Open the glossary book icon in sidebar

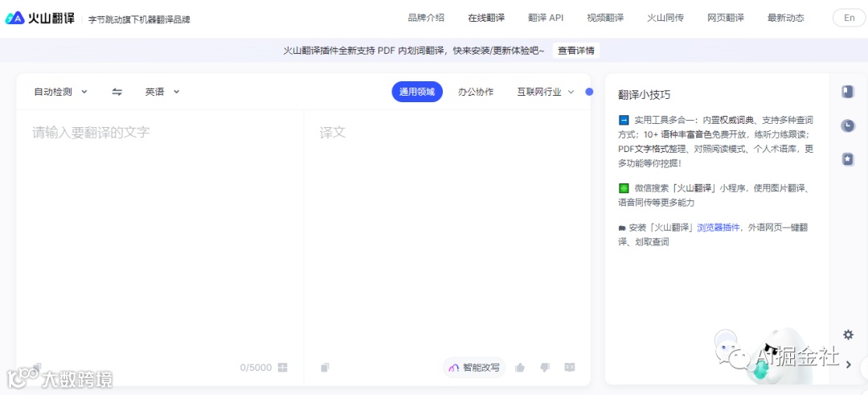(x=848, y=92)
